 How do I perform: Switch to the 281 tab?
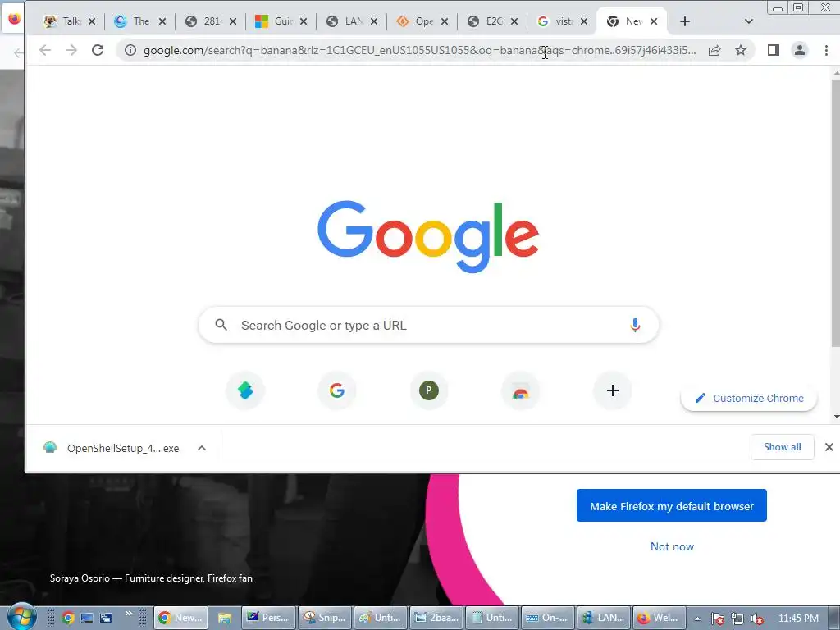203,21
